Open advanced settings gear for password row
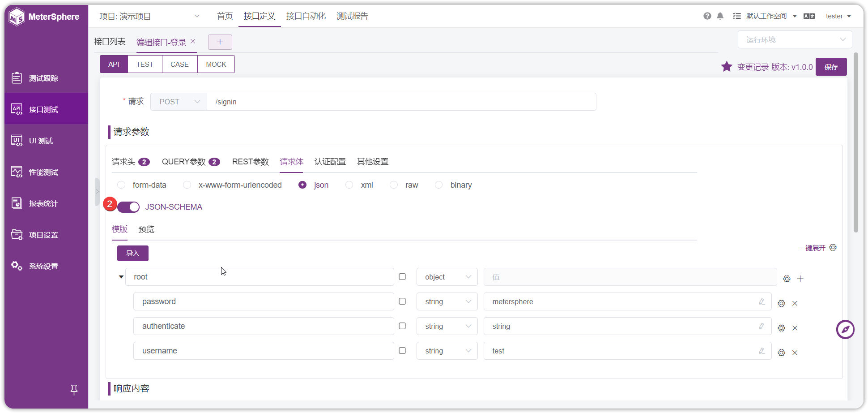This screenshot has width=868, height=413. [x=781, y=303]
